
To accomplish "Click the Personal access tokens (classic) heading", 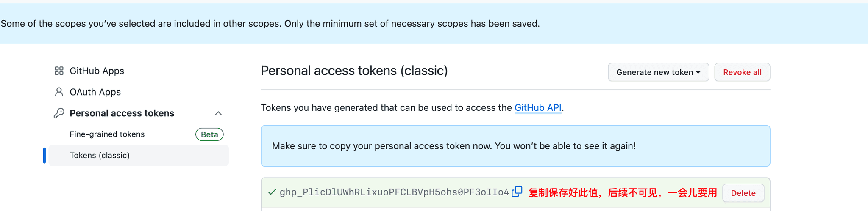I will pos(354,71).
